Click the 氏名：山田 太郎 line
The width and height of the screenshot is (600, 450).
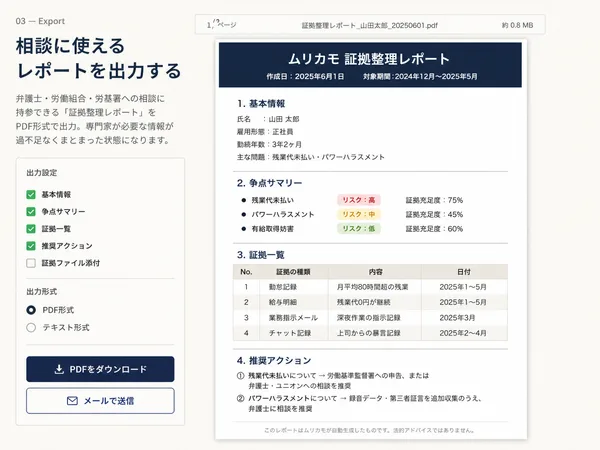268,119
